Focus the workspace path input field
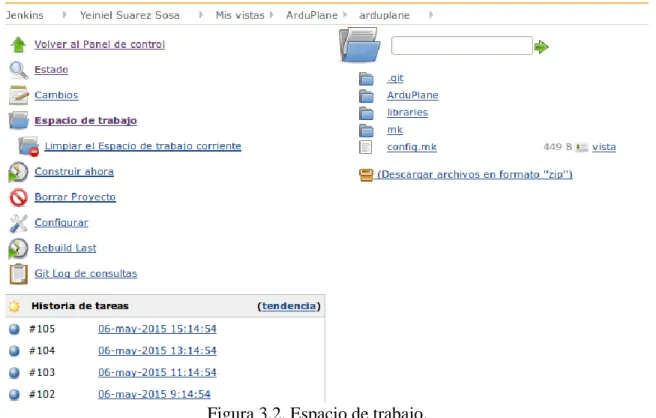This screenshot has height=418, width=656. 462,45
